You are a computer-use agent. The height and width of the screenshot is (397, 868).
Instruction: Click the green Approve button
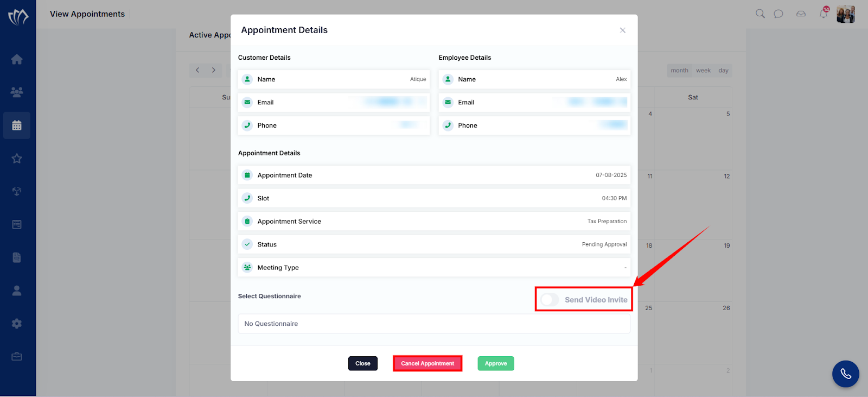pyautogui.click(x=496, y=363)
